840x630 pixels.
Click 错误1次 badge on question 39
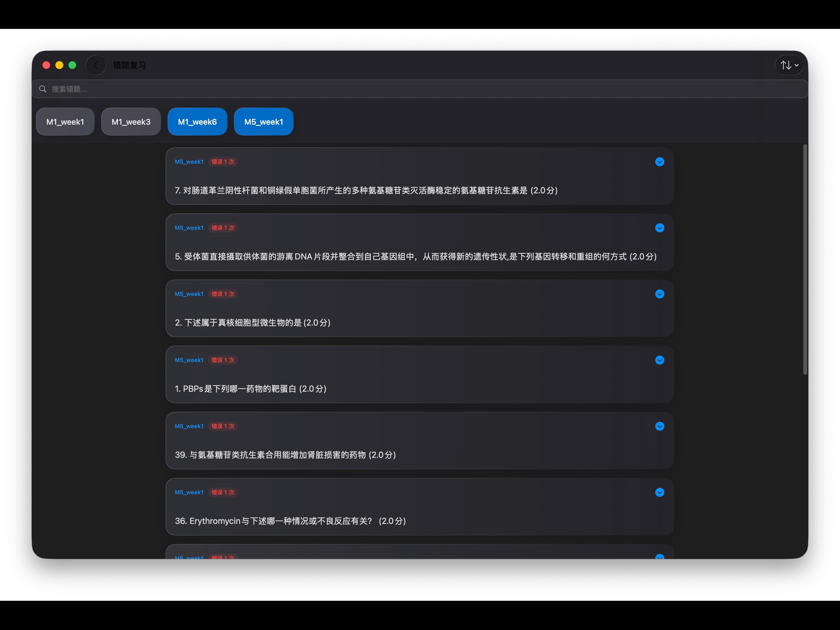[x=223, y=426]
